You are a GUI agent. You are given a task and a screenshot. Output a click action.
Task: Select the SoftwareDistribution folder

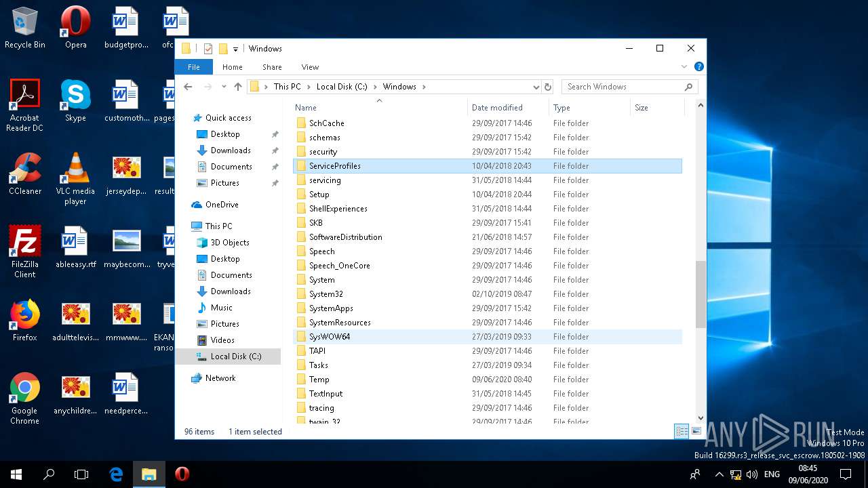[488, 237]
